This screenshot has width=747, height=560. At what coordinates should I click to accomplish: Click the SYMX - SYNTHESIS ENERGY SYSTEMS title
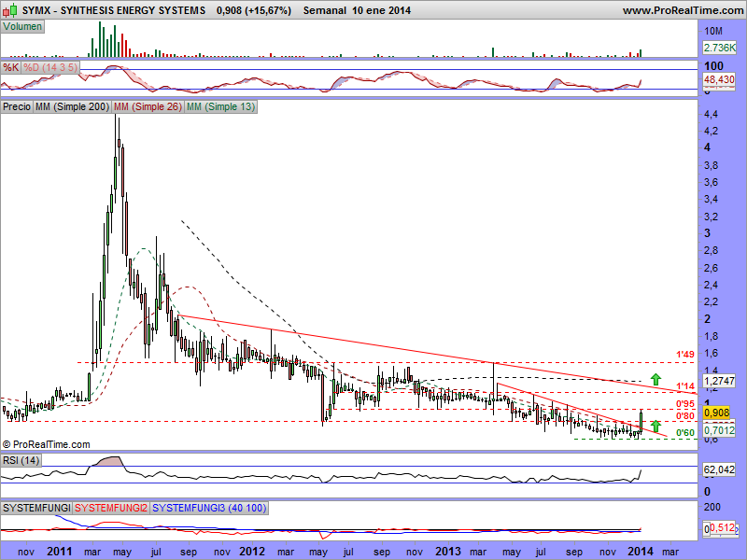click(114, 10)
